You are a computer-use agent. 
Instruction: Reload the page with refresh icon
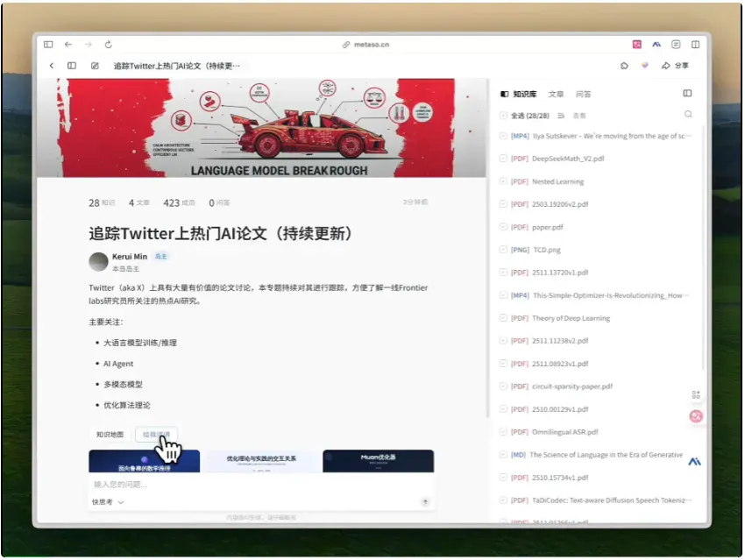[109, 44]
